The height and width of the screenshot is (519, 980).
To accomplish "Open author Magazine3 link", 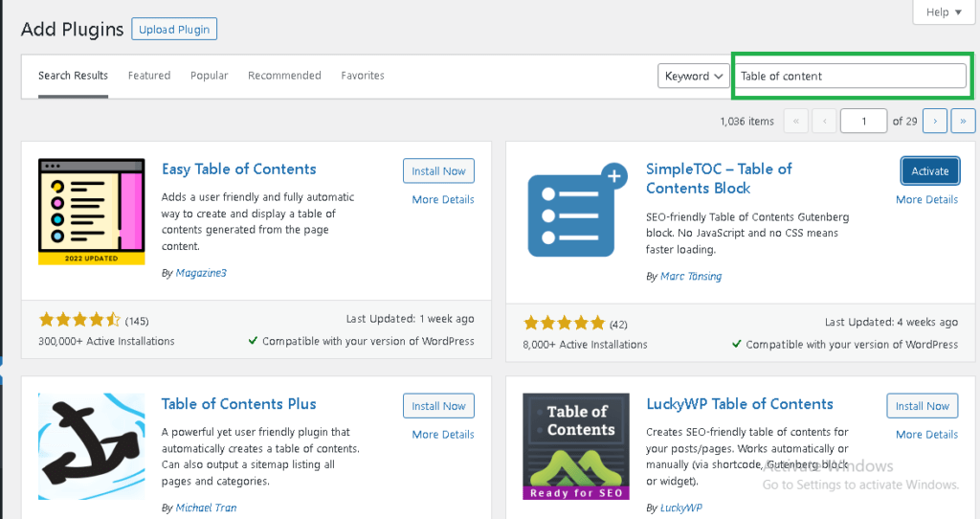I will (x=201, y=273).
